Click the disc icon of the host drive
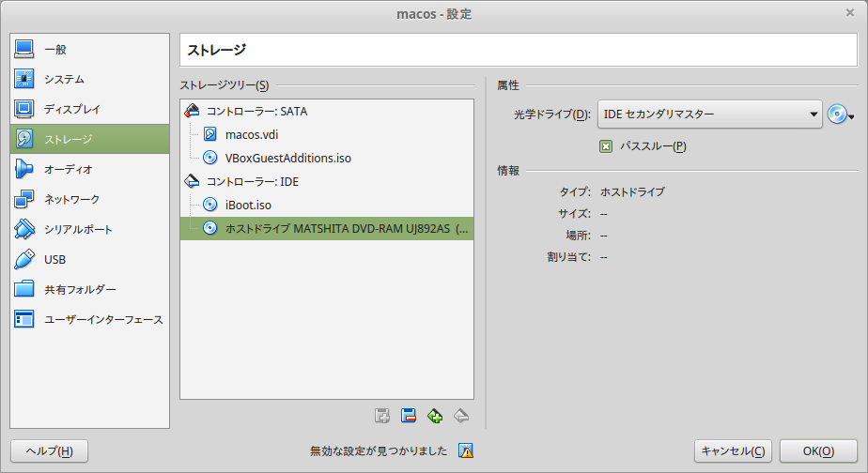This screenshot has height=473, width=868. point(209,228)
